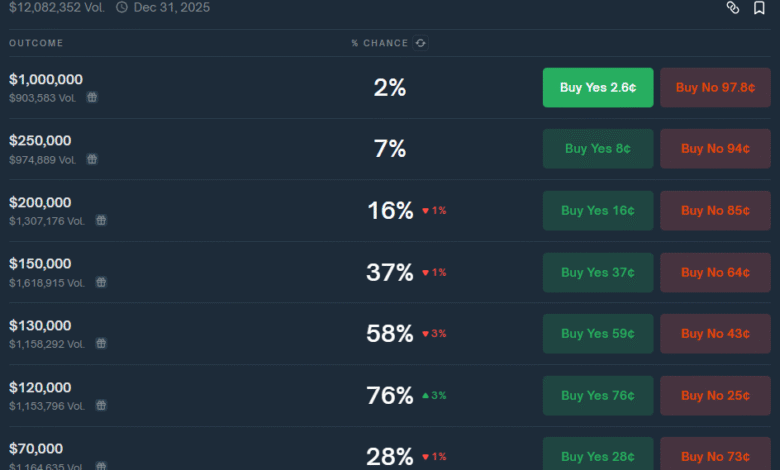Select Buy No 85¢ for $200,000
The width and height of the screenshot is (780, 470).
715,210
